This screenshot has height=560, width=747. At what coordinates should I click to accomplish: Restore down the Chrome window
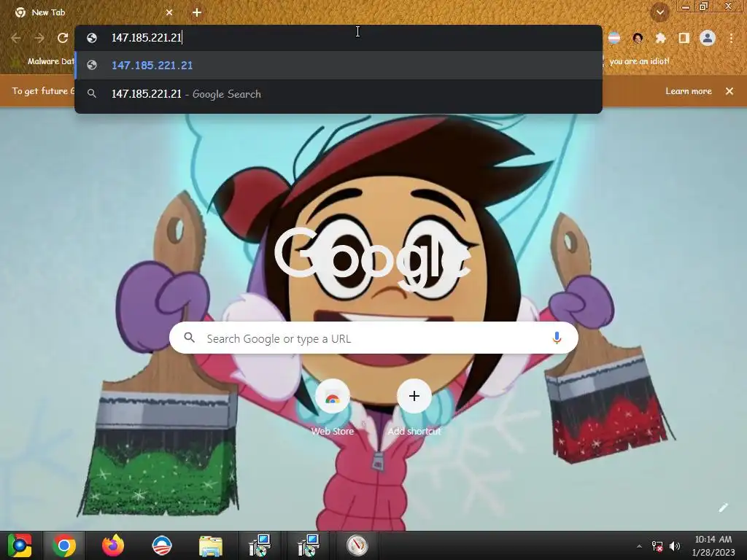tap(704, 7)
